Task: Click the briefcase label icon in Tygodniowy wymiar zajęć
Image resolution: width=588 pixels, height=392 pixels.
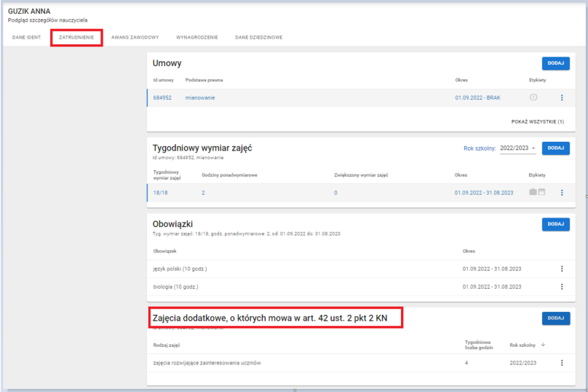Action: [533, 193]
